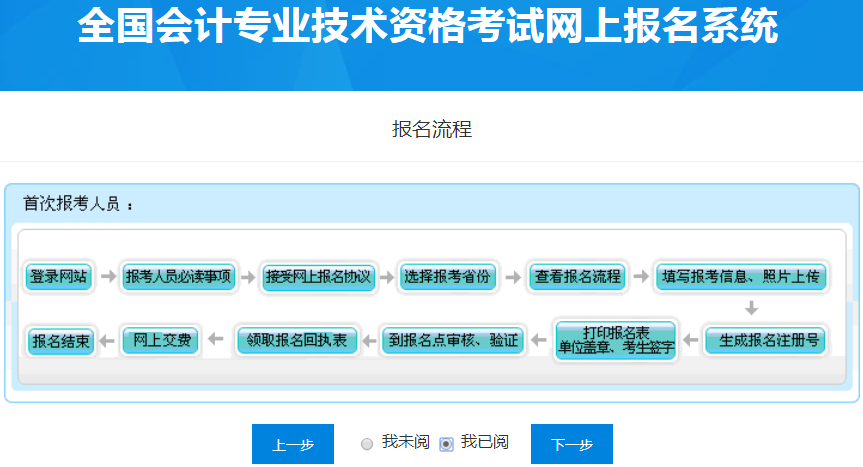Click the 到报名点审核、验证 step
Image resolution: width=863 pixels, height=467 pixels.
(x=453, y=341)
